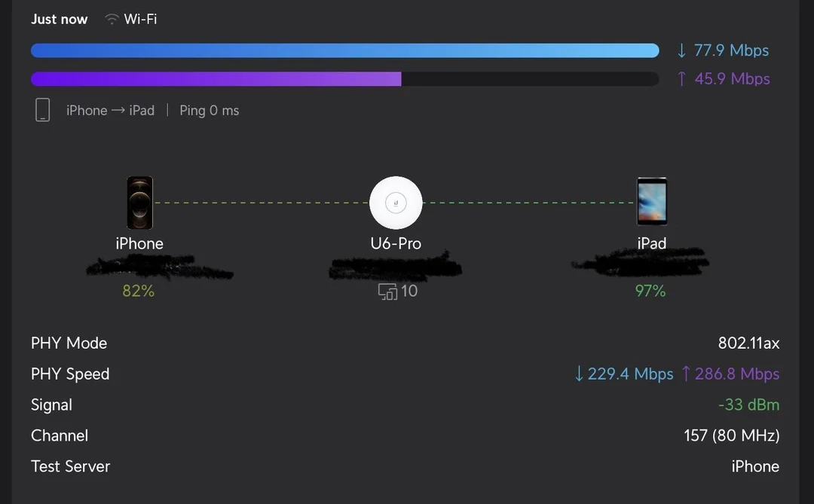Click the iPhone → iPad link
The image size is (814, 504).
click(110, 110)
